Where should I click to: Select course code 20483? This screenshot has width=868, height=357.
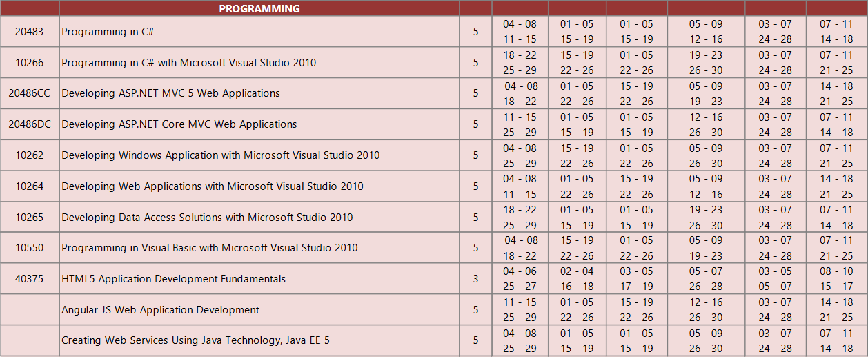coord(30,32)
